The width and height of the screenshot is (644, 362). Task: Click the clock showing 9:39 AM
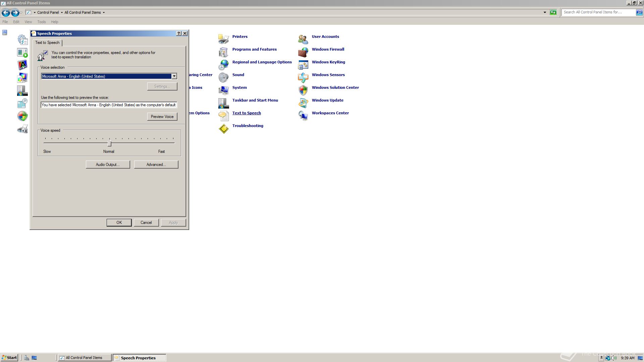tap(628, 358)
